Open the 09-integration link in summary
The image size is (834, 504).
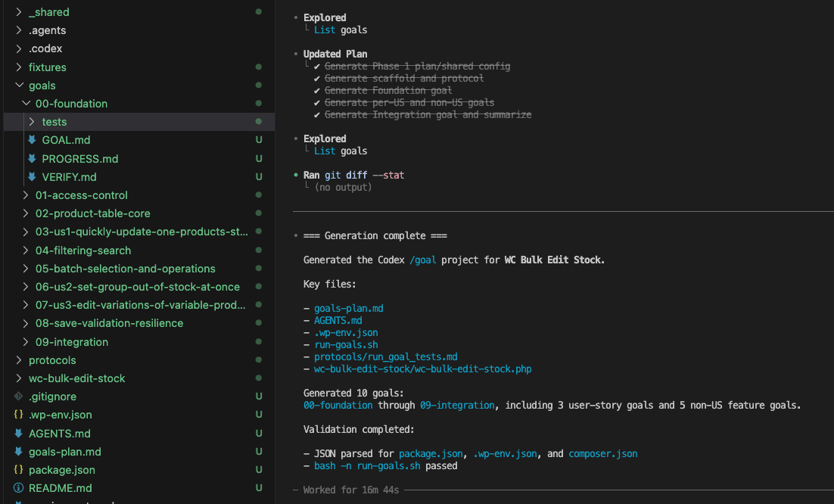457,405
